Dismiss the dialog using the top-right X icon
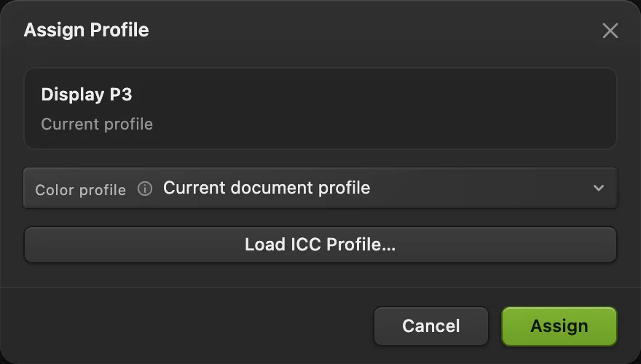The image size is (641, 364). pyautogui.click(x=610, y=31)
